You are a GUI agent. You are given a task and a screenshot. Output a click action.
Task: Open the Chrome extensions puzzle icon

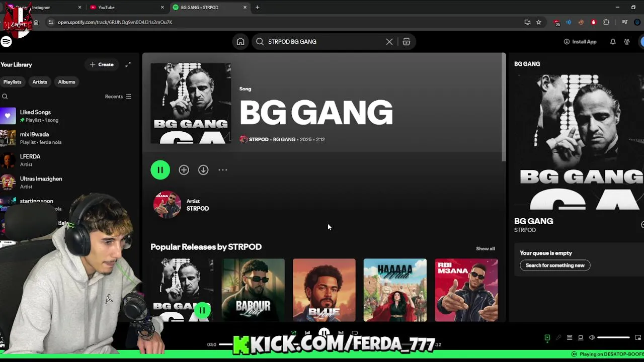[x=606, y=22]
